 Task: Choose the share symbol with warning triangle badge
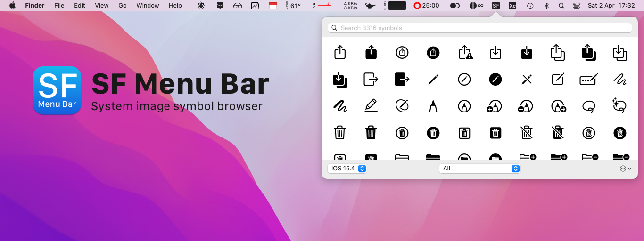[x=465, y=52]
